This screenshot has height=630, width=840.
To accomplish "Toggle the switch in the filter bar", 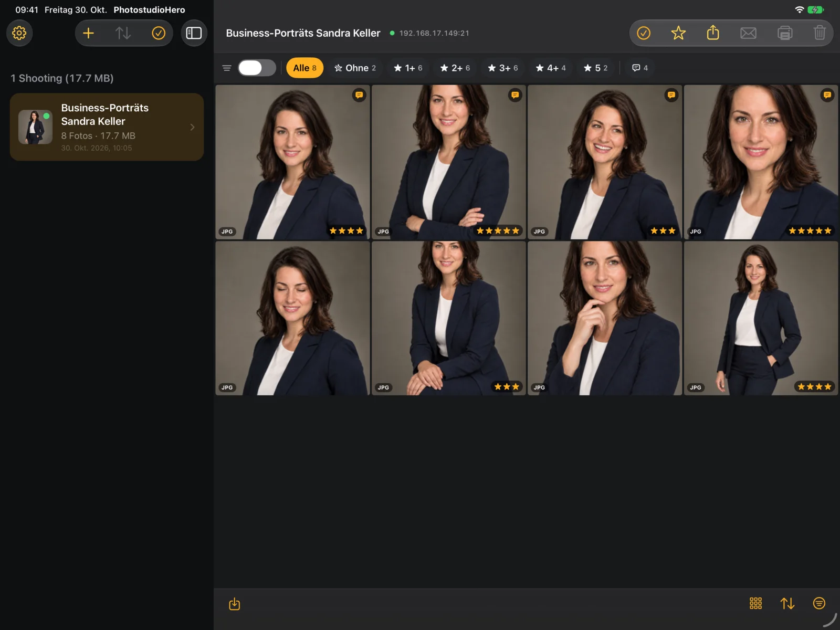I will tap(257, 68).
